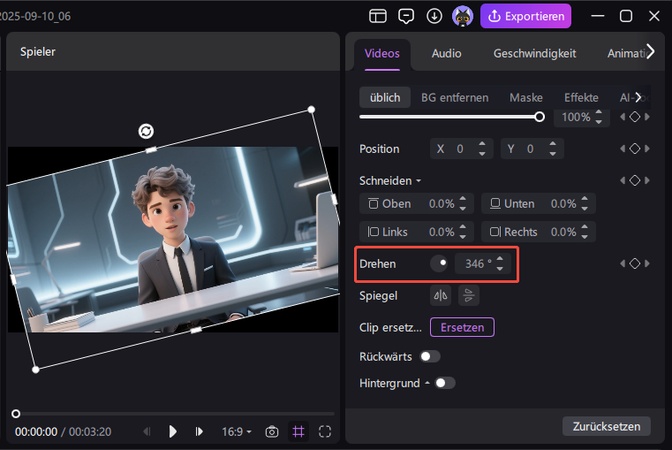Click the Rechts crop value field
Image resolution: width=672 pixels, height=450 pixels.
click(x=538, y=232)
